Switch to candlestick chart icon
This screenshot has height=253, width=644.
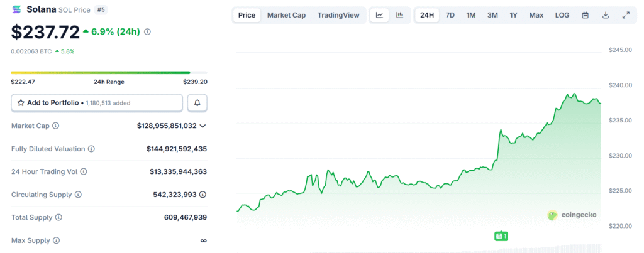(x=399, y=15)
